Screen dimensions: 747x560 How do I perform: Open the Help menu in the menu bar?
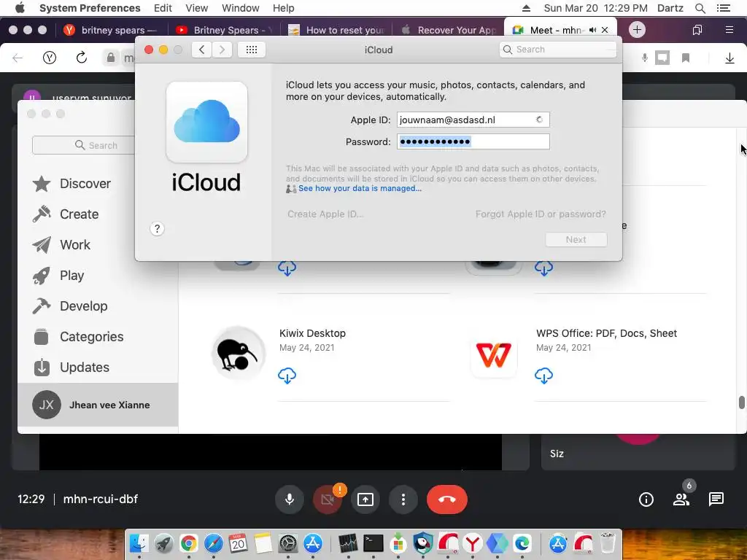click(284, 8)
